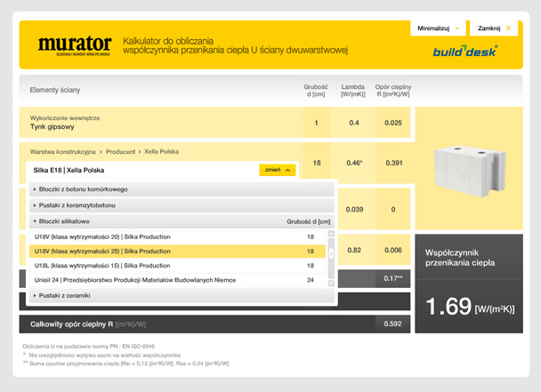Click the Tynk gipsowy interior finish row
This screenshot has height=392, width=541.
click(53, 127)
